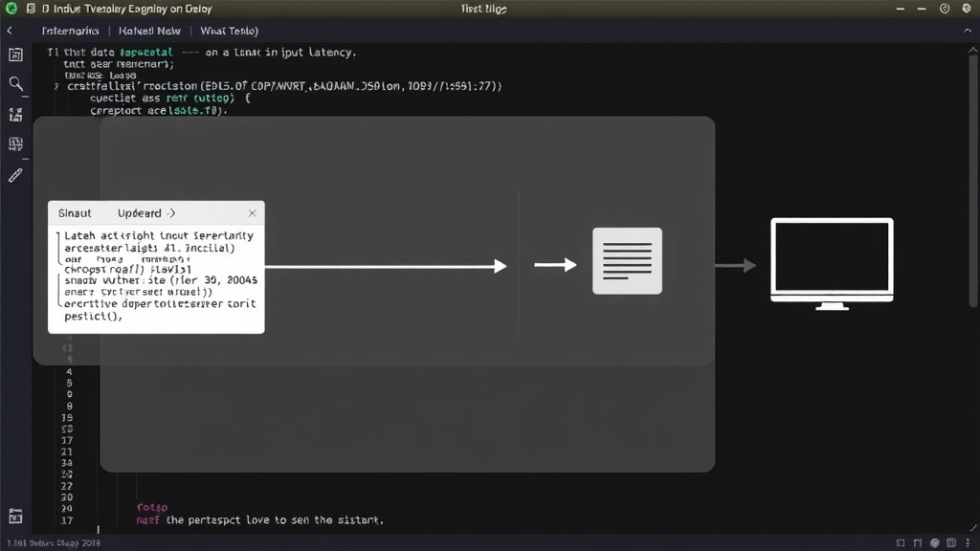
Task: Click the round globe icon in status bar
Action: [935, 543]
